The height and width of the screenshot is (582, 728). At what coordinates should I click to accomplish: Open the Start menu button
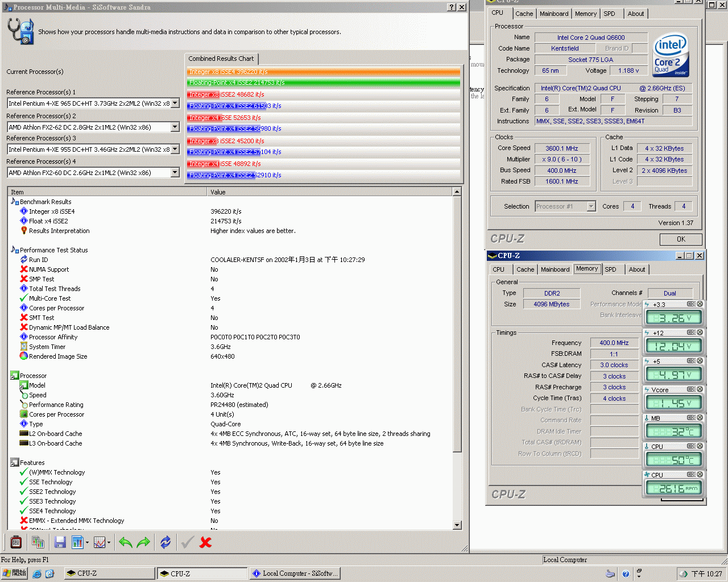pos(14,573)
